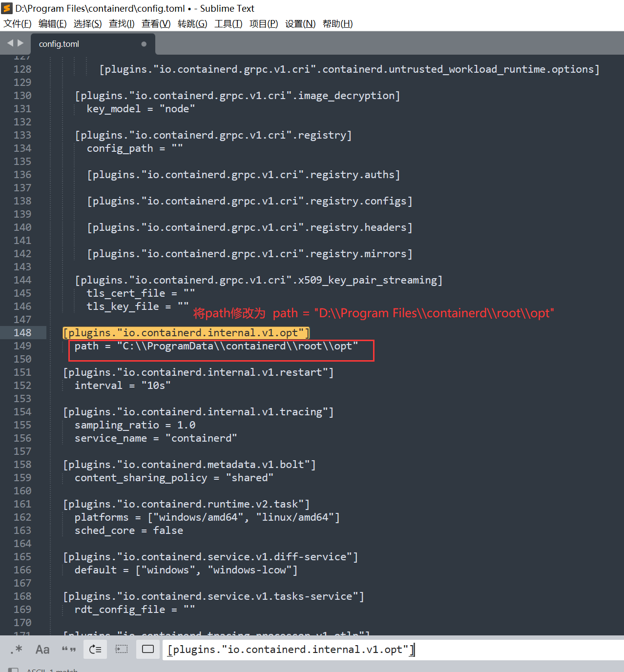Image resolution: width=624 pixels, height=672 pixels.
Task: Open the 编辑(E) menu
Action: pyautogui.click(x=52, y=23)
